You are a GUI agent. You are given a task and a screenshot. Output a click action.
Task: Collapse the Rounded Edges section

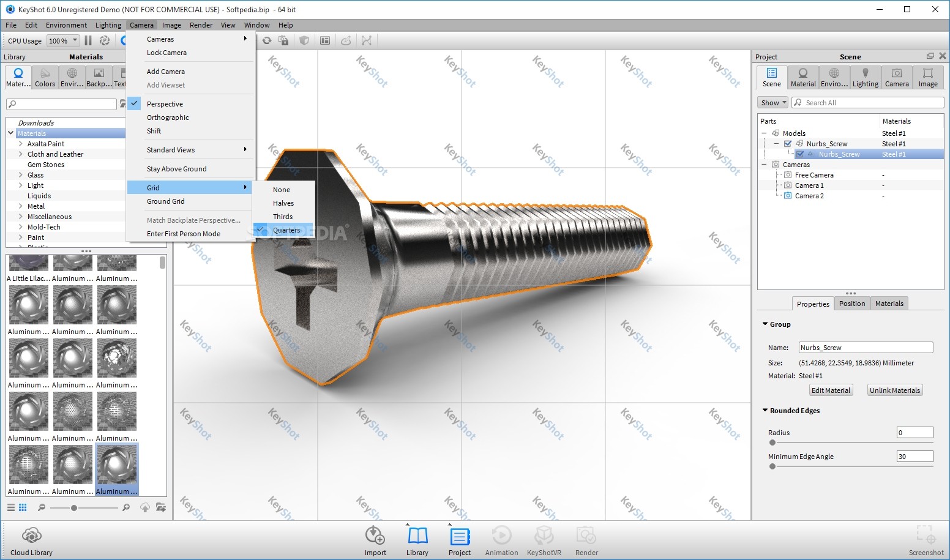pos(765,410)
